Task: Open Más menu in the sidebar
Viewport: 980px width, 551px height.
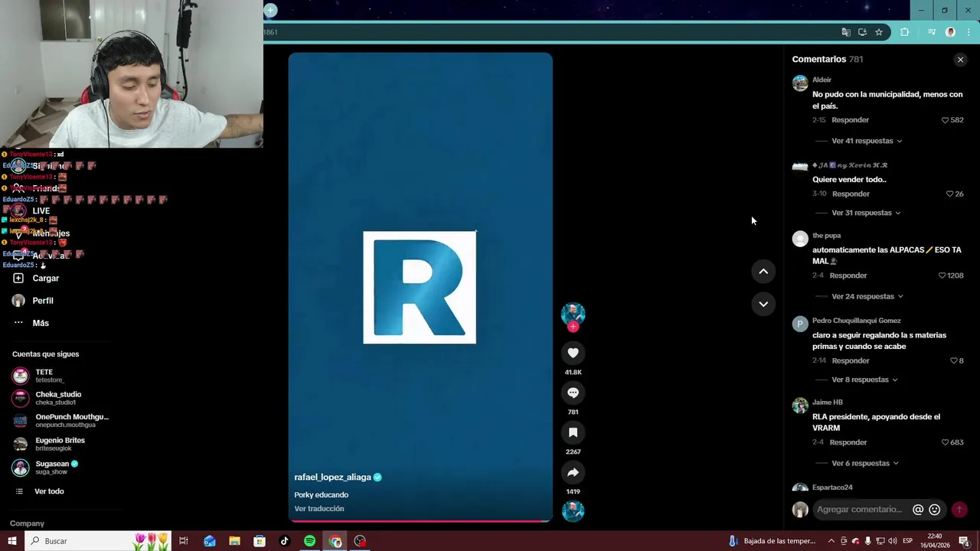Action: point(31,323)
